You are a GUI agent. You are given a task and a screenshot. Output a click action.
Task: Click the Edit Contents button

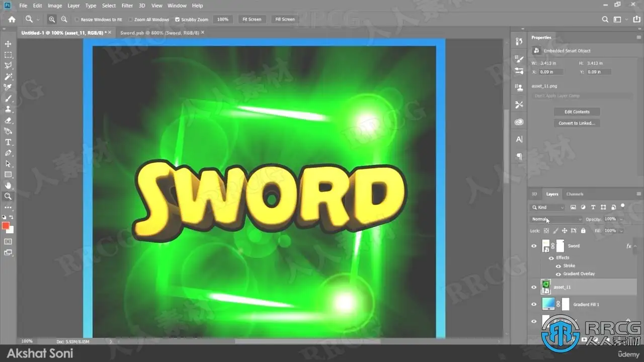pyautogui.click(x=577, y=112)
